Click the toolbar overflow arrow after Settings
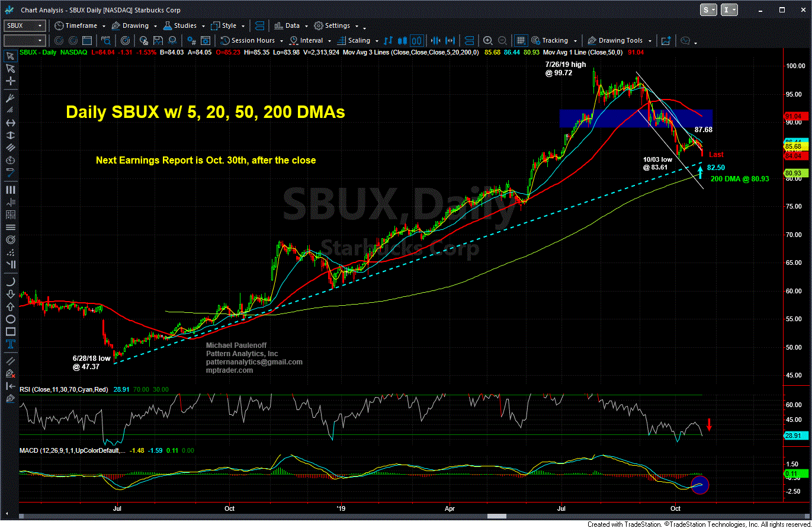This screenshot has height=528, width=812. tap(364, 27)
